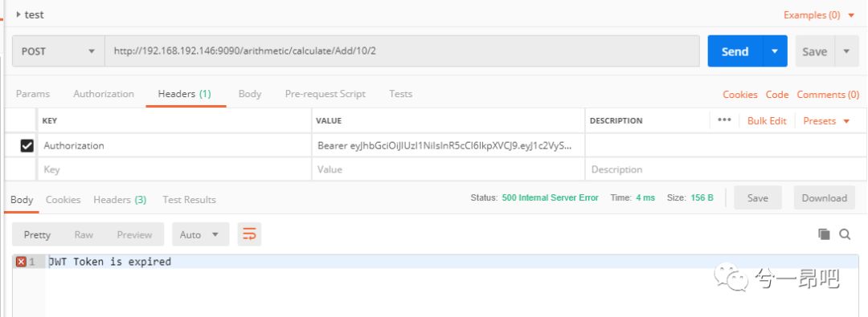The height and width of the screenshot is (317, 868).
Task: Select the Headers (1) request tab
Action: [185, 94]
